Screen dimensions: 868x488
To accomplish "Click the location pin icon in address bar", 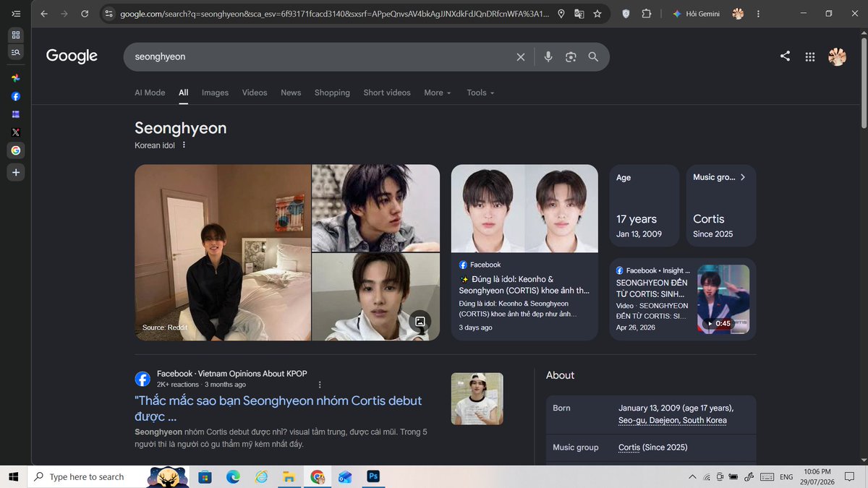I will tap(561, 14).
